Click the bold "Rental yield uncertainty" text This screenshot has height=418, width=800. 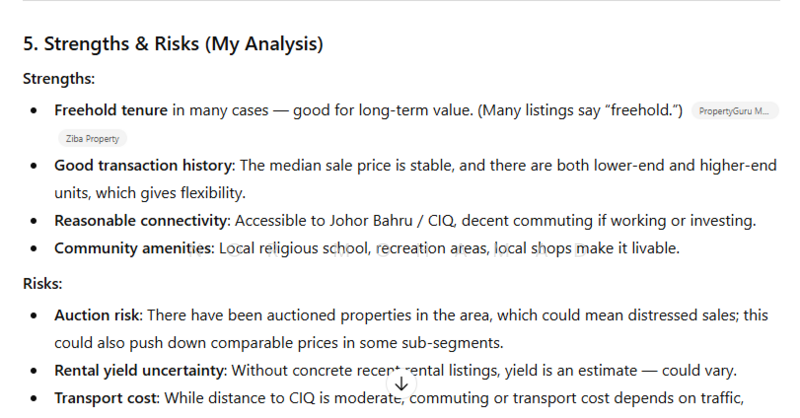coord(142,370)
